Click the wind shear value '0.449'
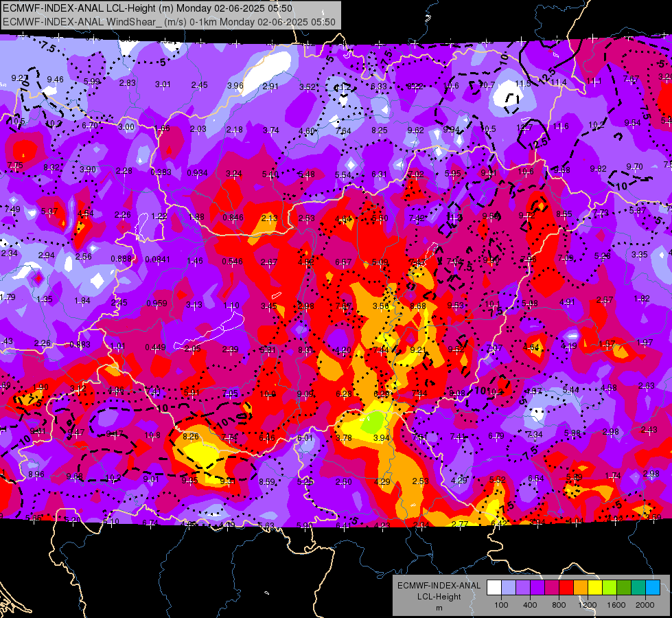 156,347
